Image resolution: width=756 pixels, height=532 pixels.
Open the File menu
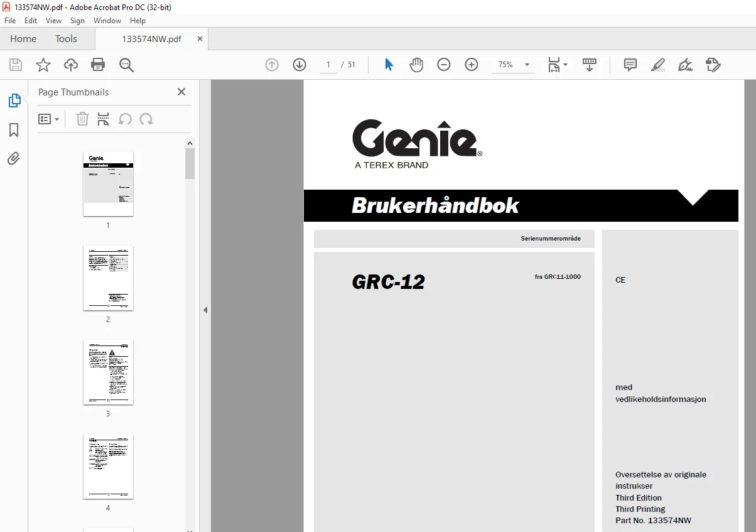pos(10,21)
